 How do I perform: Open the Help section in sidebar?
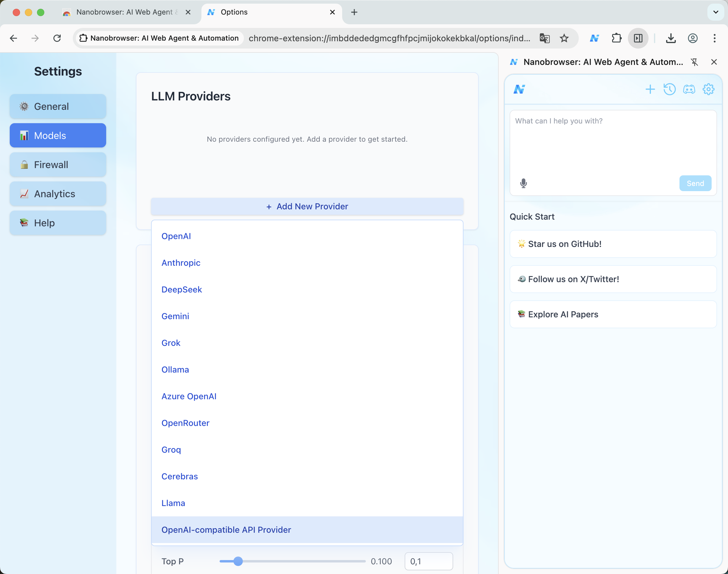tap(58, 223)
